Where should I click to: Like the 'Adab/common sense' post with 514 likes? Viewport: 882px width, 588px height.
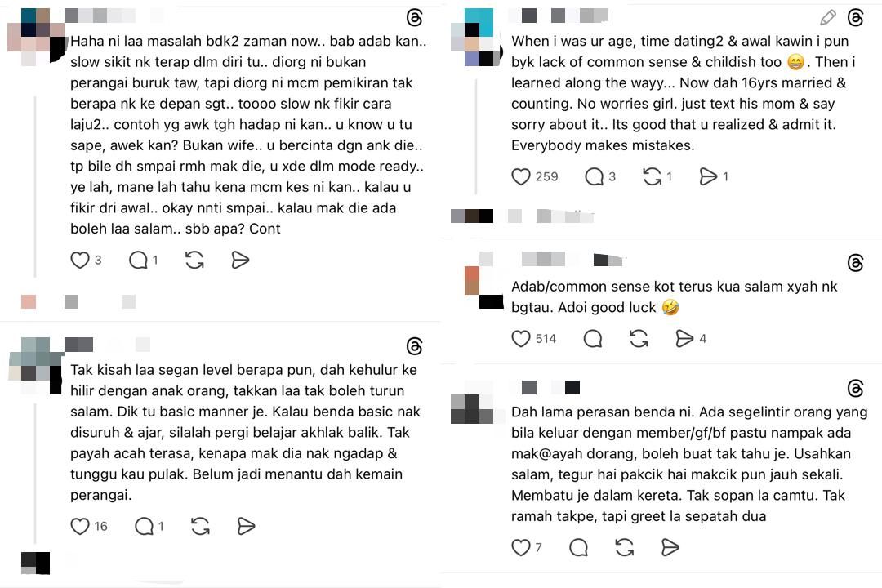pyautogui.click(x=521, y=339)
